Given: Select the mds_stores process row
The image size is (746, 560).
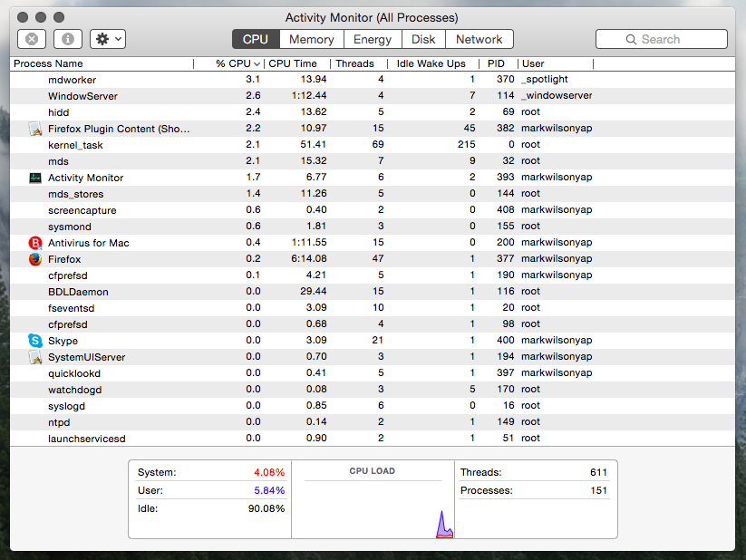Looking at the screenshot, I should click(373, 194).
